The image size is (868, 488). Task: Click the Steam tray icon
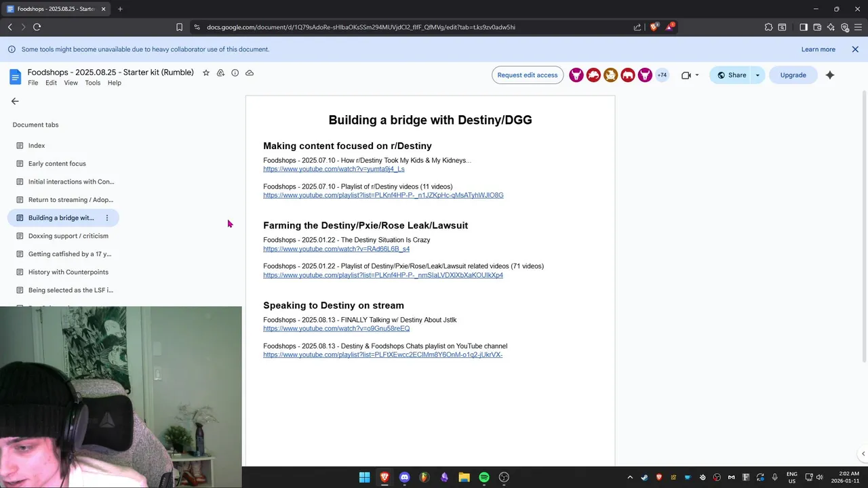644,477
